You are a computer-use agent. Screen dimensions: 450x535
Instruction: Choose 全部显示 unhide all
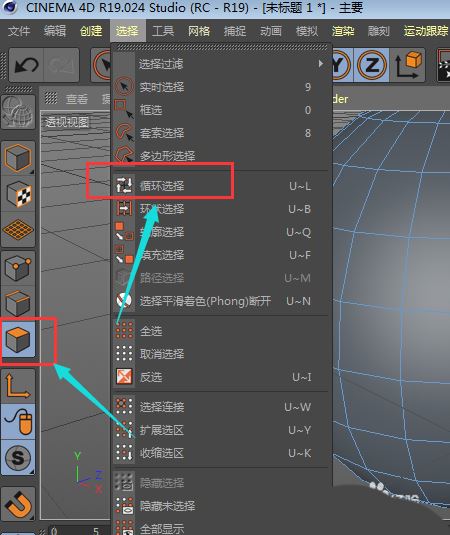tap(221, 529)
